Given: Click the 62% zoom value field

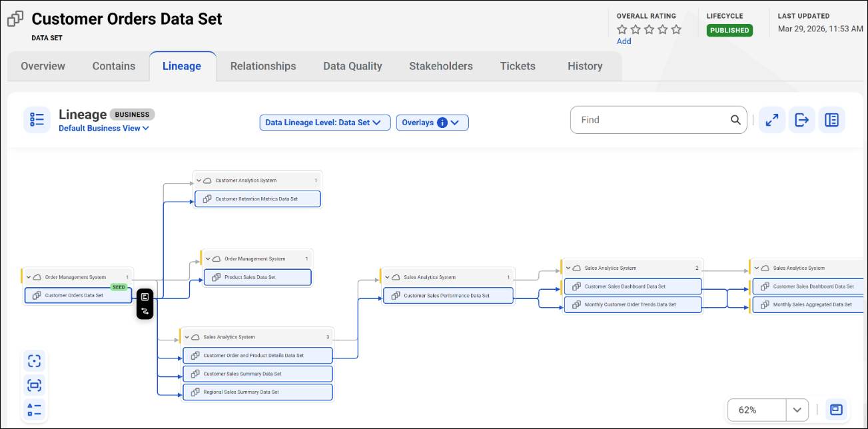Looking at the screenshot, I should 757,410.
